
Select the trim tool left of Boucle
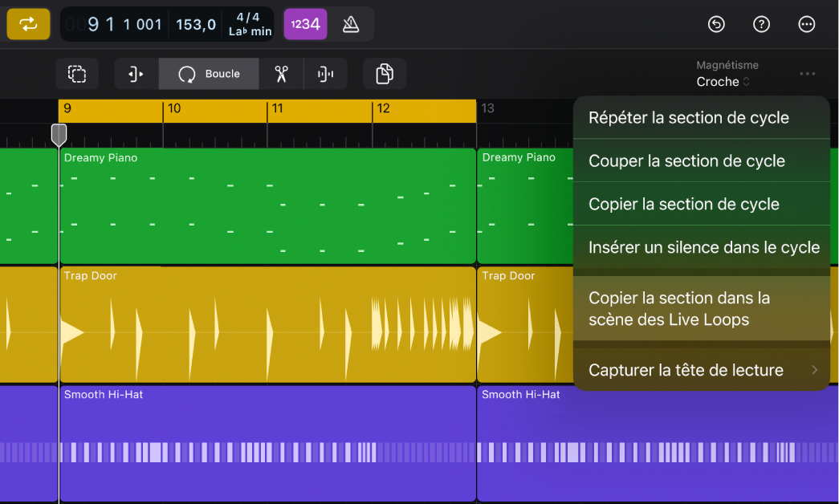[x=135, y=73]
